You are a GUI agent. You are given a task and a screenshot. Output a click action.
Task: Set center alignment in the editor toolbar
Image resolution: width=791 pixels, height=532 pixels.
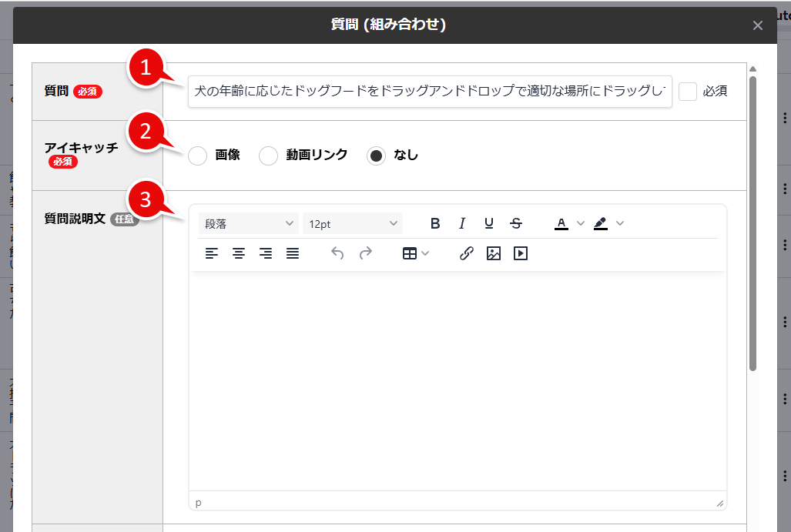coord(239,253)
